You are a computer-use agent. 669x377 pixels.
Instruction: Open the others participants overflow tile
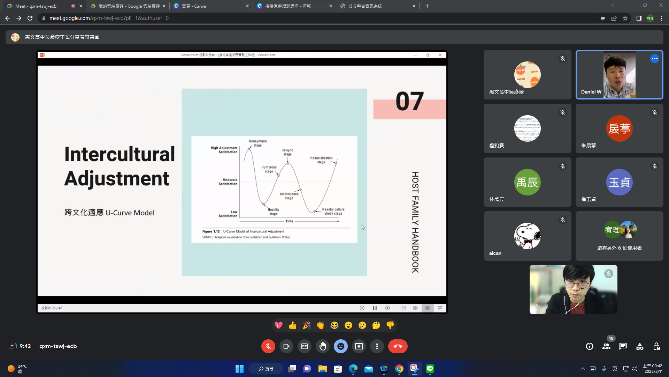pos(619,236)
